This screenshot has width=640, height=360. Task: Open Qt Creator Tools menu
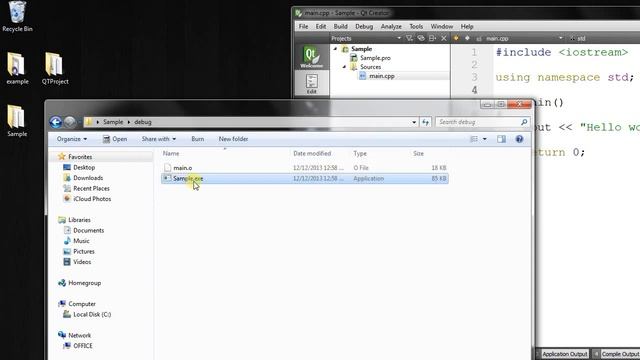tap(416, 27)
